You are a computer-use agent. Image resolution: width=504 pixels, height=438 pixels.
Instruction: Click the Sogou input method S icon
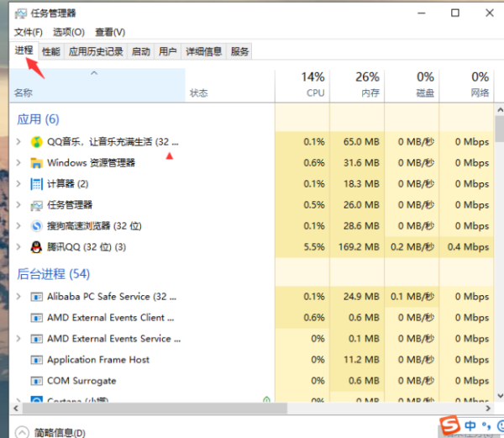[x=449, y=425]
